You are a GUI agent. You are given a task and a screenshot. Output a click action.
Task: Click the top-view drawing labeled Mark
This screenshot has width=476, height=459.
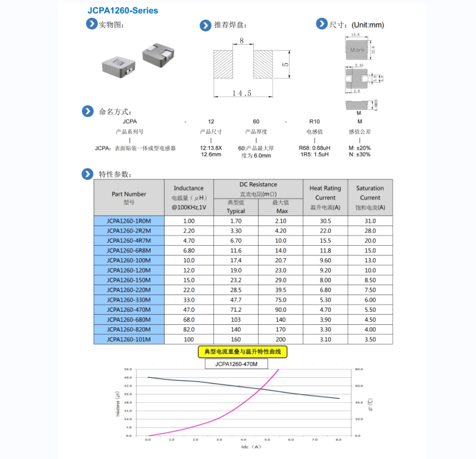click(x=357, y=49)
